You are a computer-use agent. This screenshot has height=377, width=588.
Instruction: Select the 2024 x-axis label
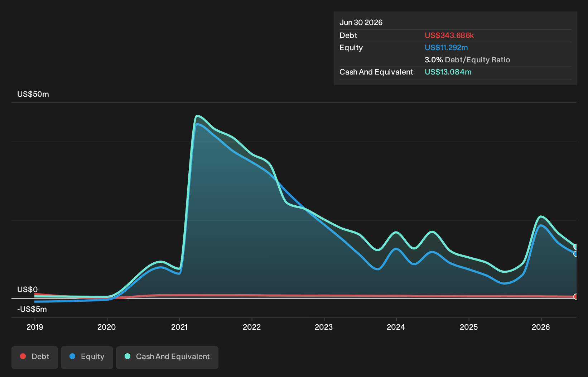(396, 327)
